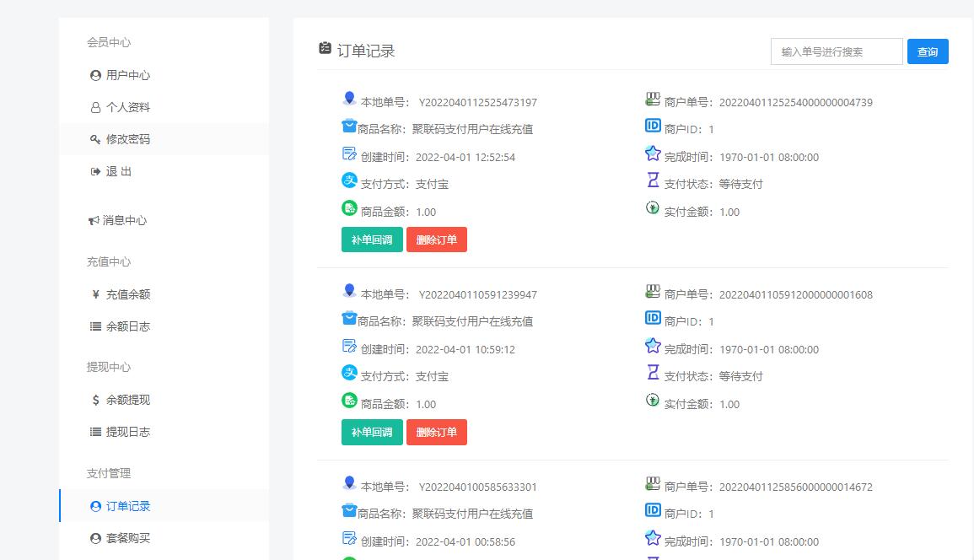Click the ID badge icon before 商户ID

(x=652, y=126)
